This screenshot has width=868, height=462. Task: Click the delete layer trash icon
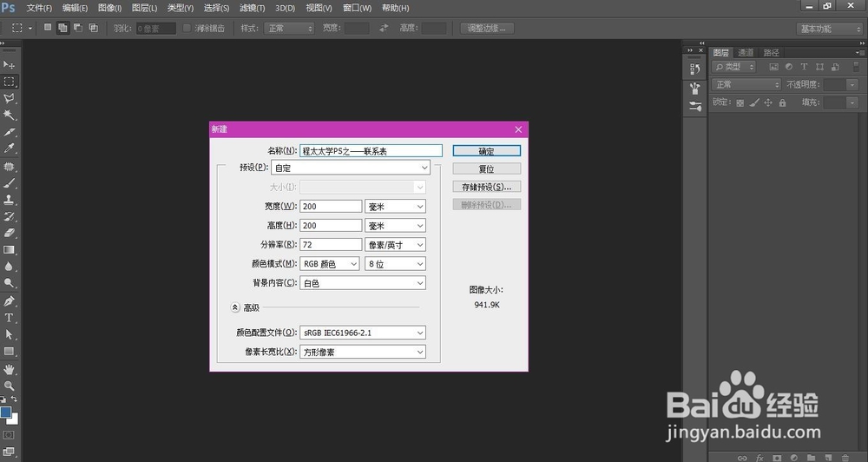(x=845, y=458)
